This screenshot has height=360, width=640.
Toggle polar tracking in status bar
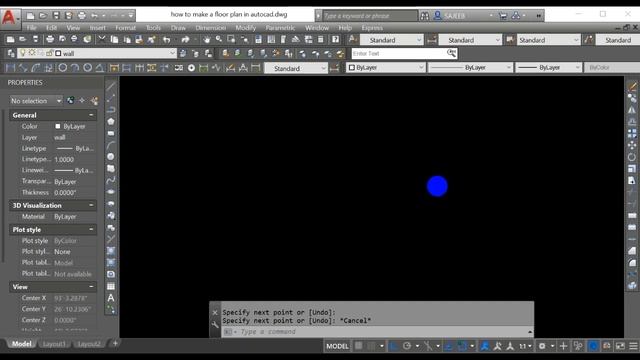tap(407, 346)
